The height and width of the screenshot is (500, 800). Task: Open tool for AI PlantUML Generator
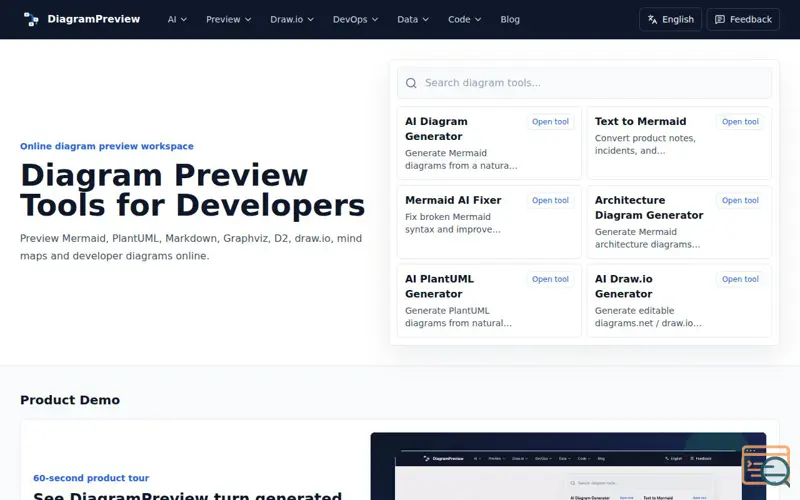[x=551, y=279]
